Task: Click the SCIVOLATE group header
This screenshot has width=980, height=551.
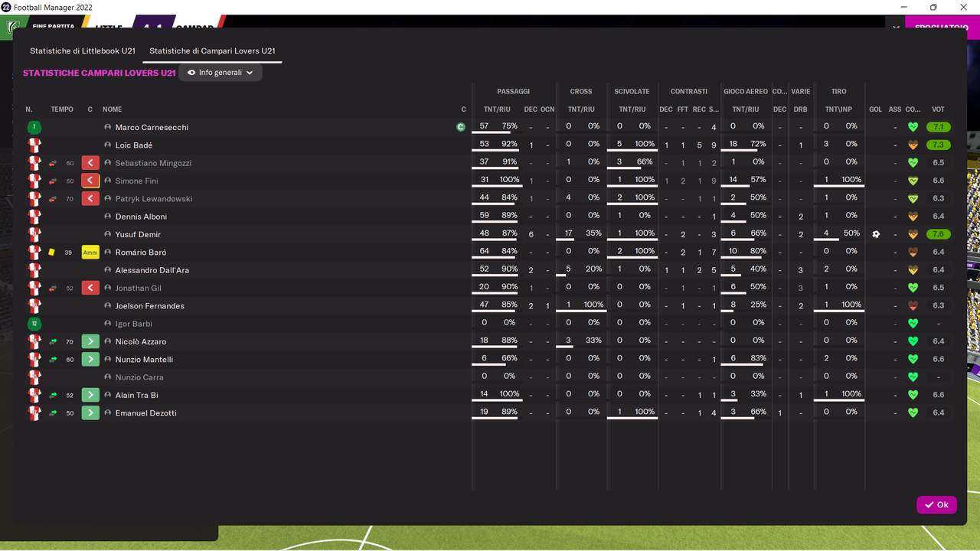Action: pyautogui.click(x=632, y=92)
